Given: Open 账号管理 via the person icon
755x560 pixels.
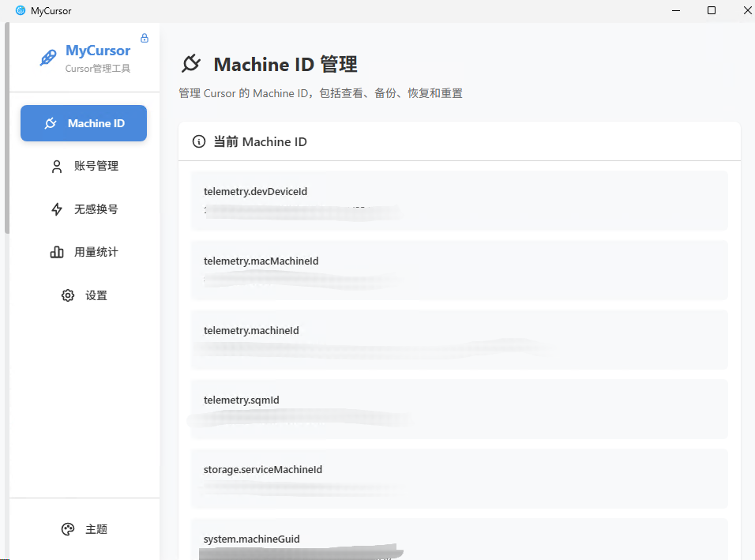Looking at the screenshot, I should (57, 166).
